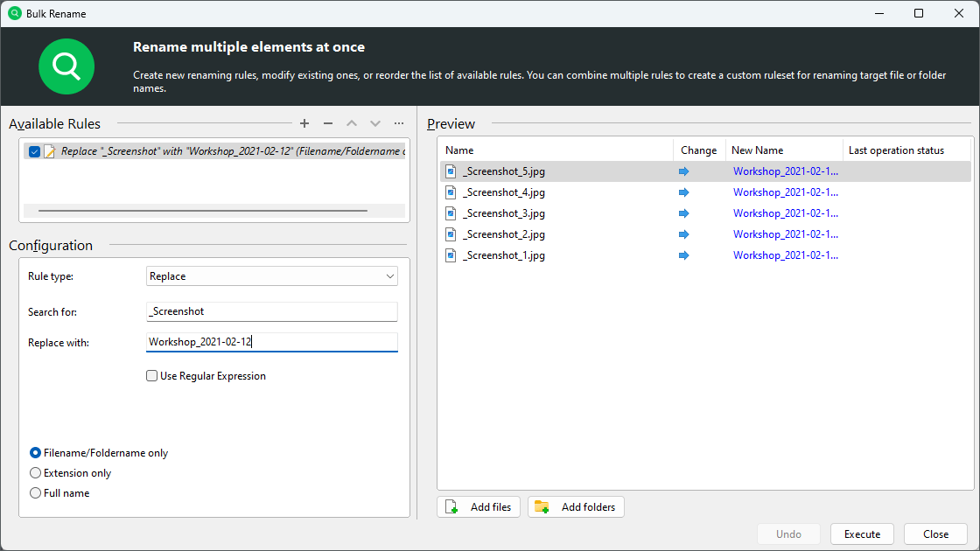Click the Add folders button

[x=576, y=507]
